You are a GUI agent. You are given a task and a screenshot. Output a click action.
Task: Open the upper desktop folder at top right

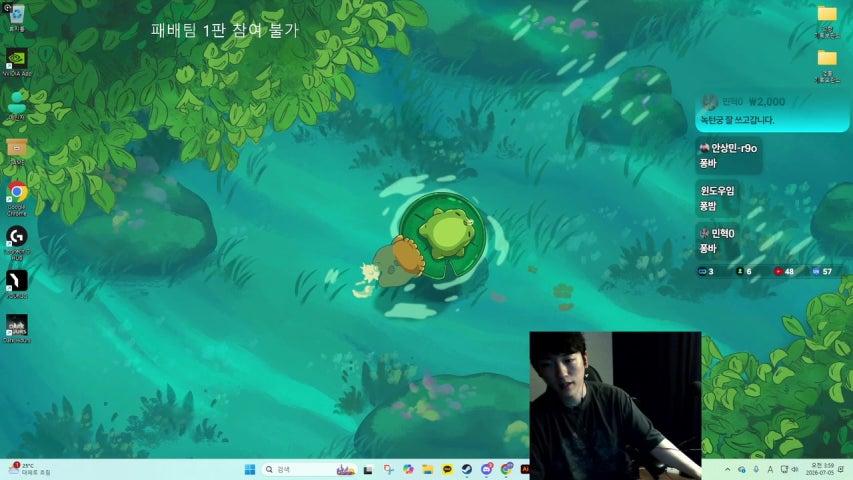(827, 22)
